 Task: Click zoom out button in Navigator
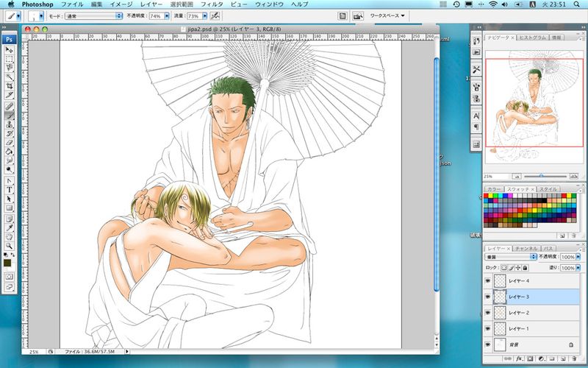tap(517, 176)
